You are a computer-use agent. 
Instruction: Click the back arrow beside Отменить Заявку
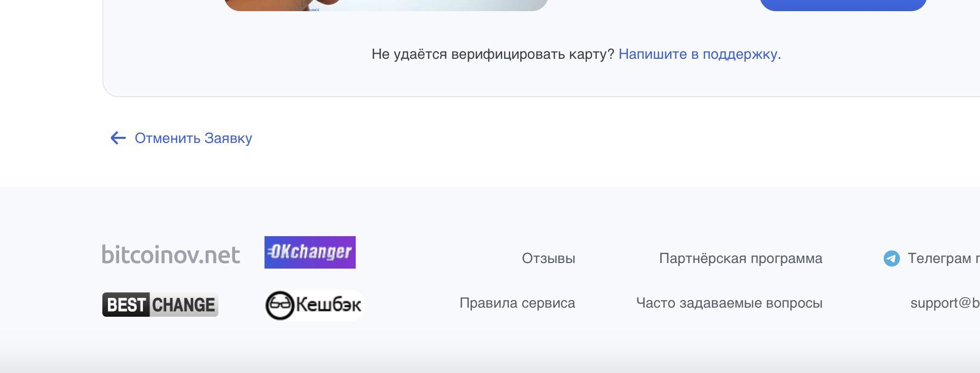pos(118,138)
